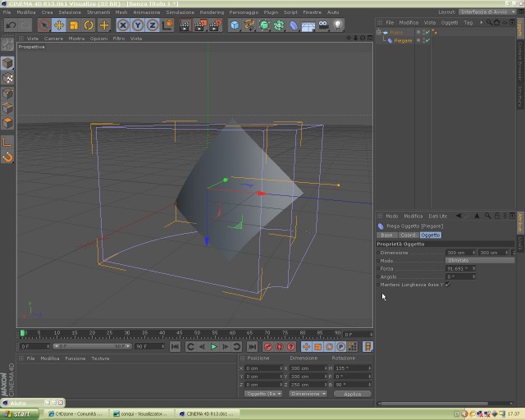Click frame 45 on the timeline ruler
Viewport: 525px width, 420px height.
coord(180,334)
